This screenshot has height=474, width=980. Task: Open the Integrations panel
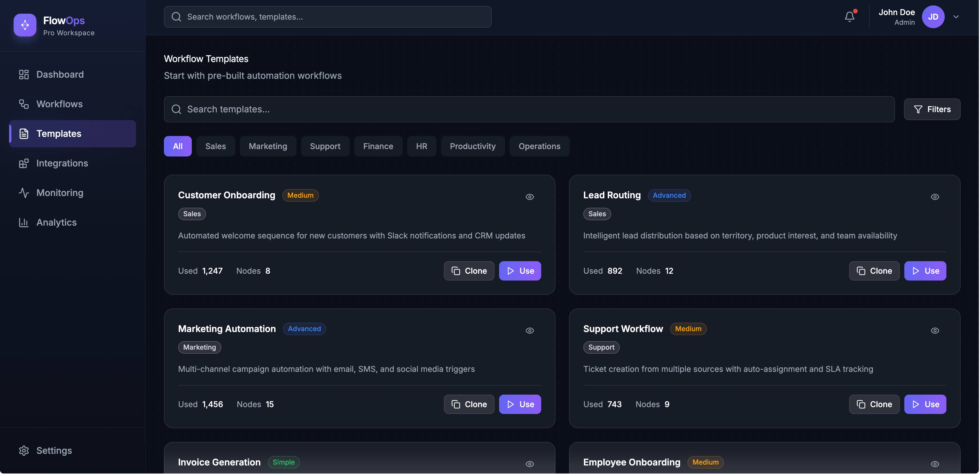(x=62, y=163)
